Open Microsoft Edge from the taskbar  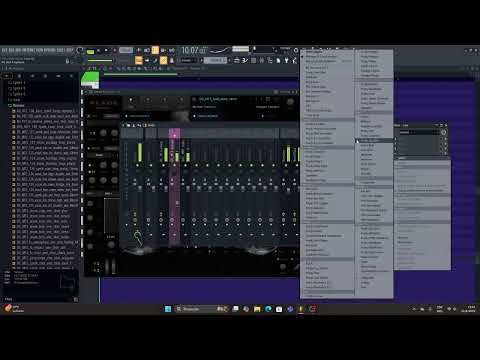(x=268, y=309)
